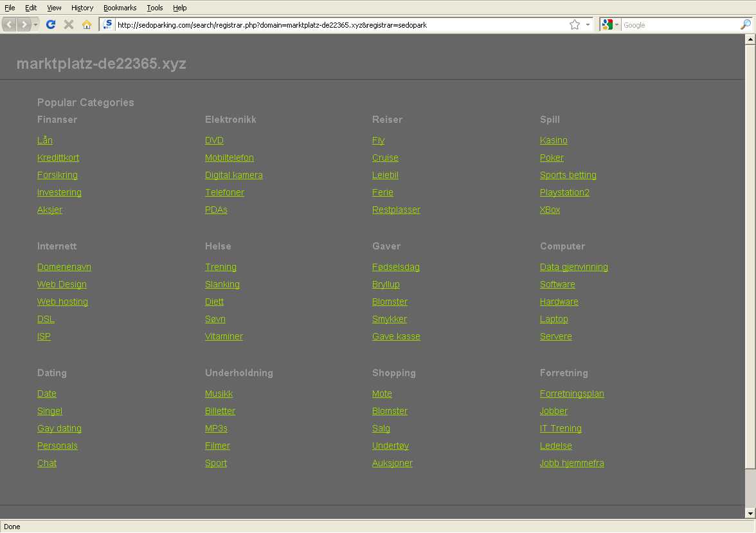This screenshot has width=756, height=533.
Task: Open the search engine selector dropdown
Action: [x=616, y=24]
